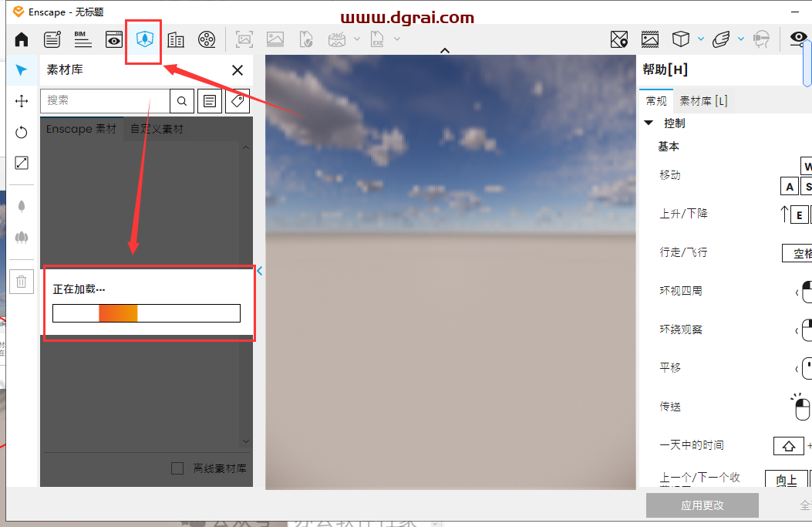Switch to the 自定义素材 tab
This screenshot has height=527, width=812.
point(157,129)
